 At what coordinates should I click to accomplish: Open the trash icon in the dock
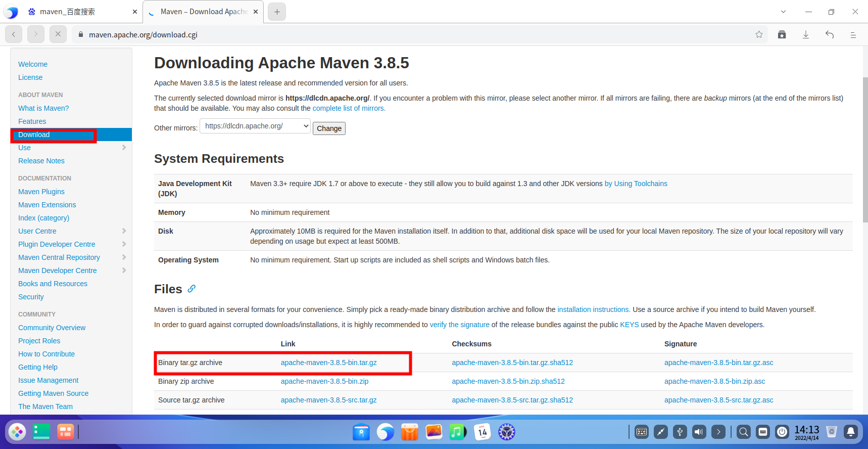(x=832, y=432)
